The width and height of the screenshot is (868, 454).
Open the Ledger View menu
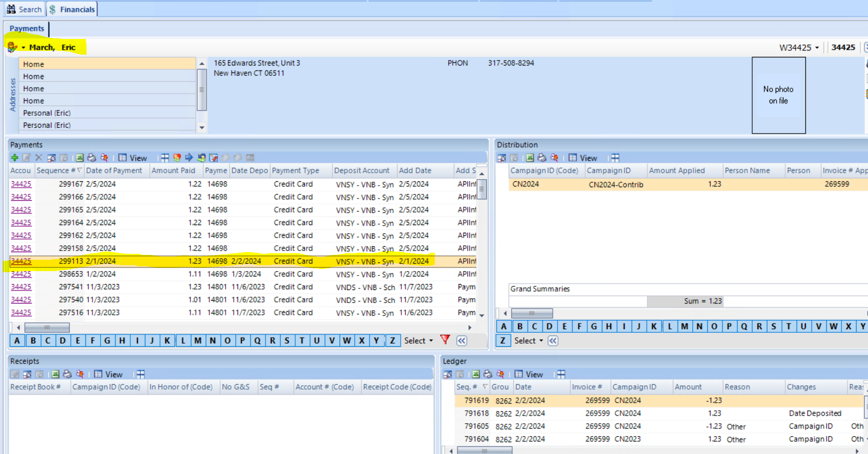pyautogui.click(x=529, y=374)
